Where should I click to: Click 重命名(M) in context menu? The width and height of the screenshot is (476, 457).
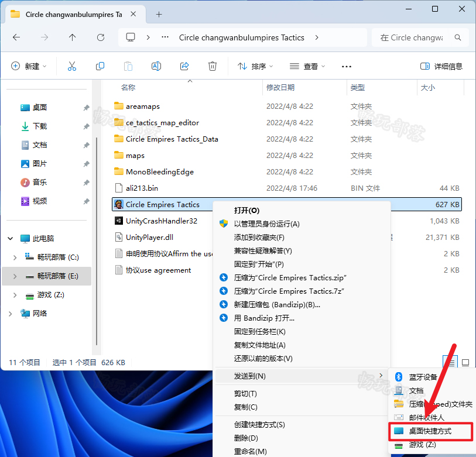(302, 451)
